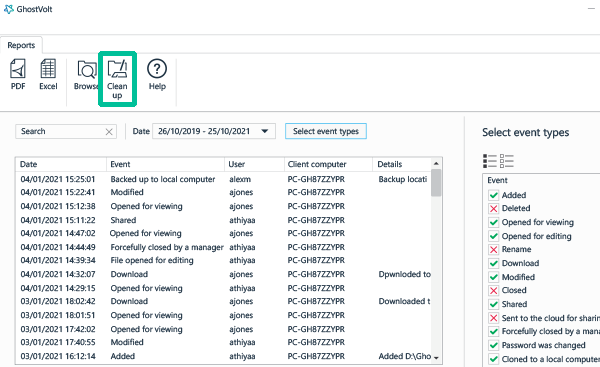This screenshot has height=367, width=600.
Task: Select the File opened for editing row
Action: click(223, 260)
